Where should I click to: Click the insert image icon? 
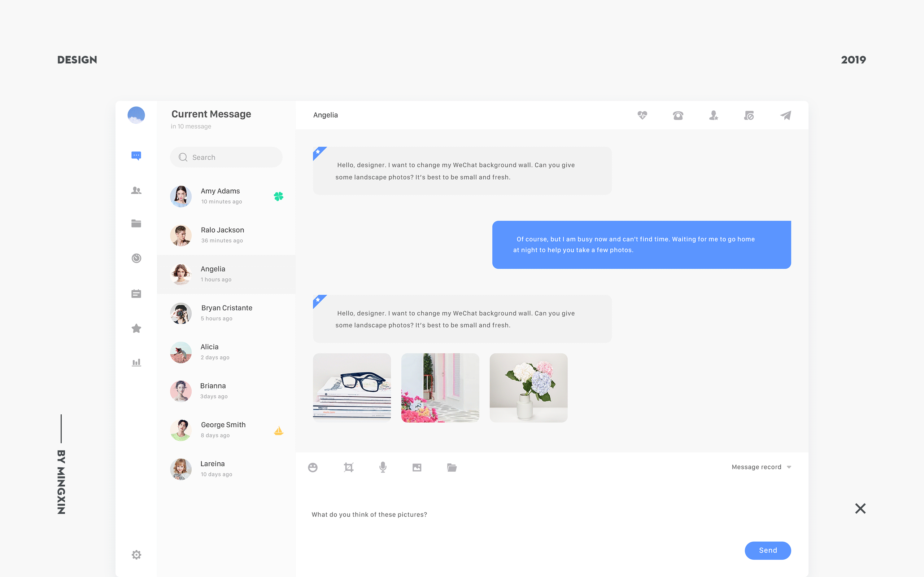coord(417,467)
